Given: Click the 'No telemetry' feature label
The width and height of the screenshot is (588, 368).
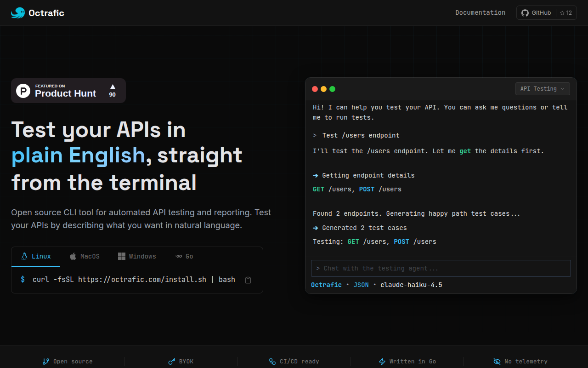Looking at the screenshot, I should [526, 362].
